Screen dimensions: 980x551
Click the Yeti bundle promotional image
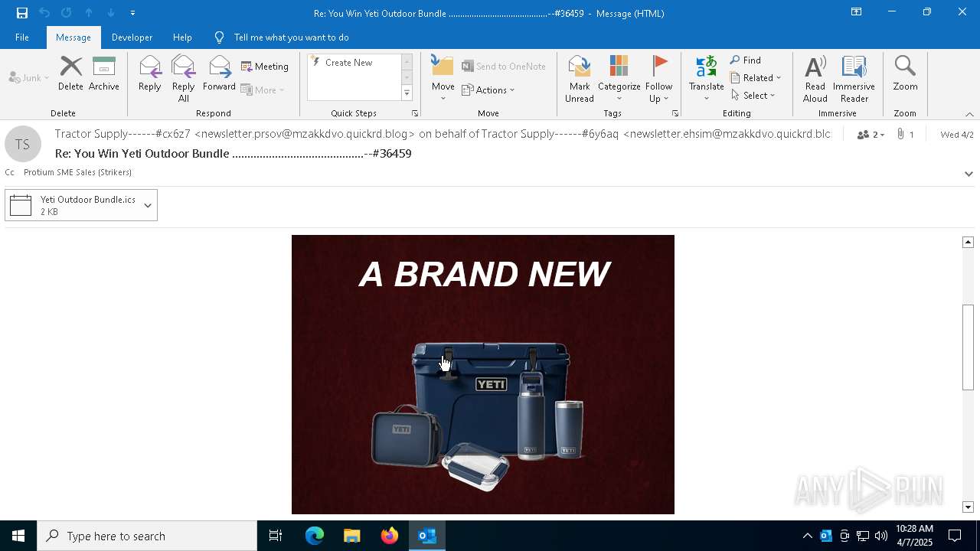(x=483, y=374)
